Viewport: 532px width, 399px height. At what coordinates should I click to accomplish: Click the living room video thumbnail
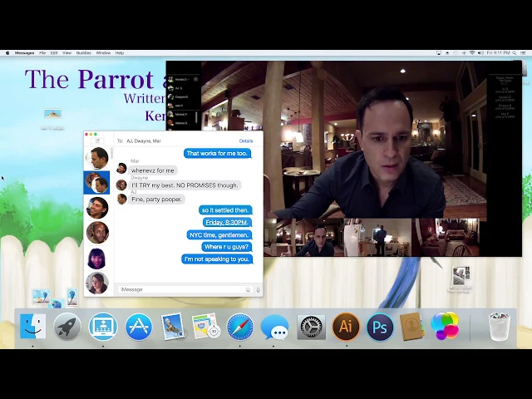coord(446,237)
